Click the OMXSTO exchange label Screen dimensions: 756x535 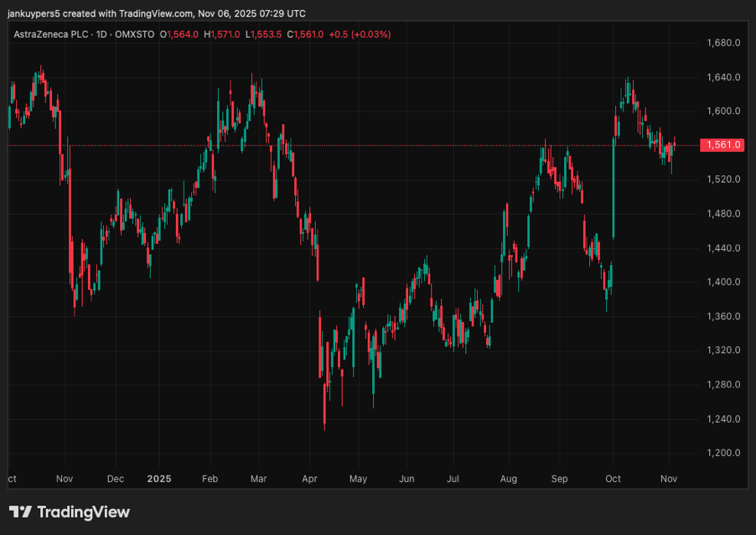(134, 34)
